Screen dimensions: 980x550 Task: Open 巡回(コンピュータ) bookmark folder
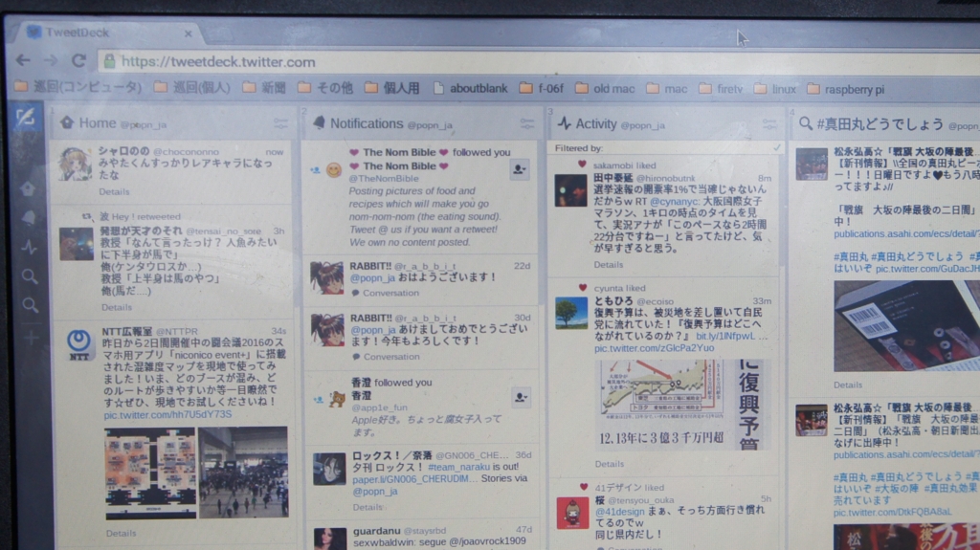pos(78,87)
